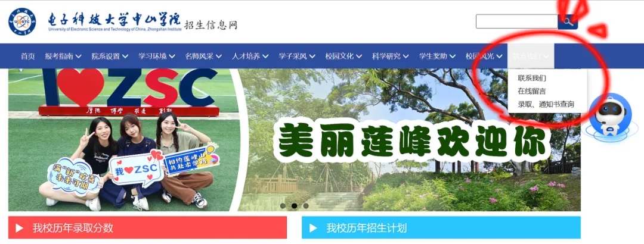Open the 名师风采 navigation menu

[204, 56]
